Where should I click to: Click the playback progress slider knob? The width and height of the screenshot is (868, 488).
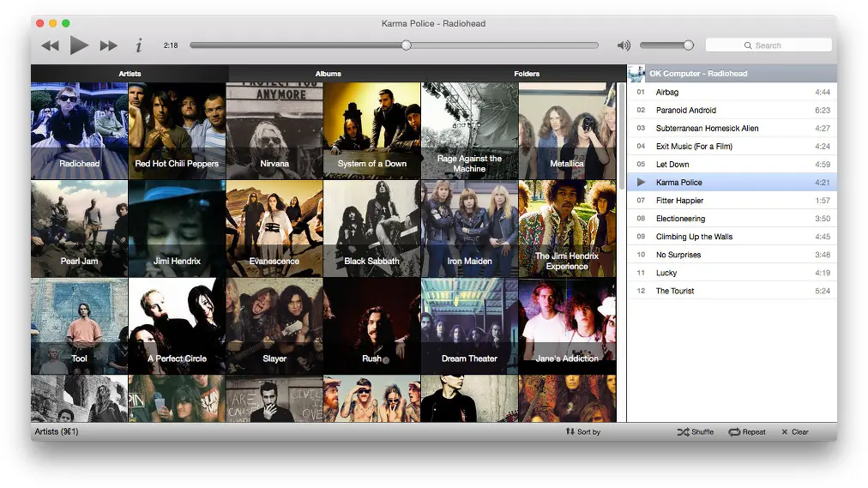[x=407, y=45]
